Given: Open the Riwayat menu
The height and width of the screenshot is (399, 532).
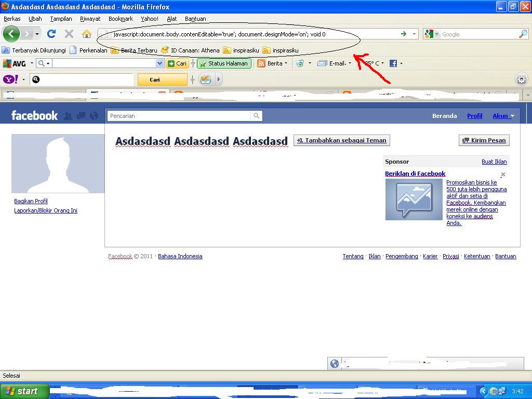Looking at the screenshot, I should (90, 19).
